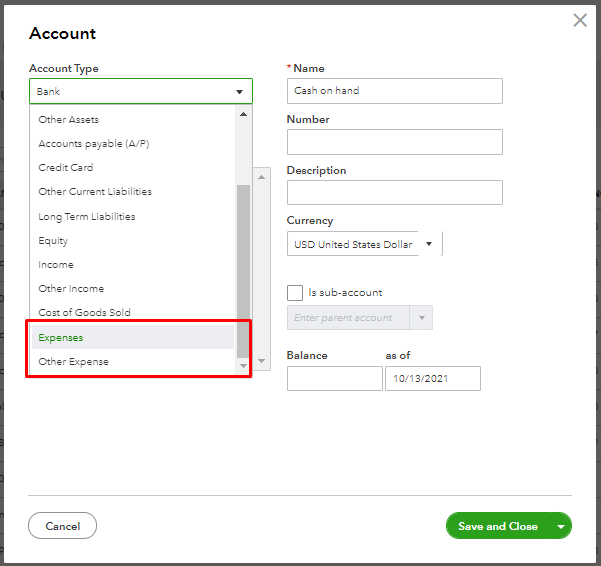601x566 pixels.
Task: Open the Account Type dropdown arrow
Action: (x=239, y=91)
